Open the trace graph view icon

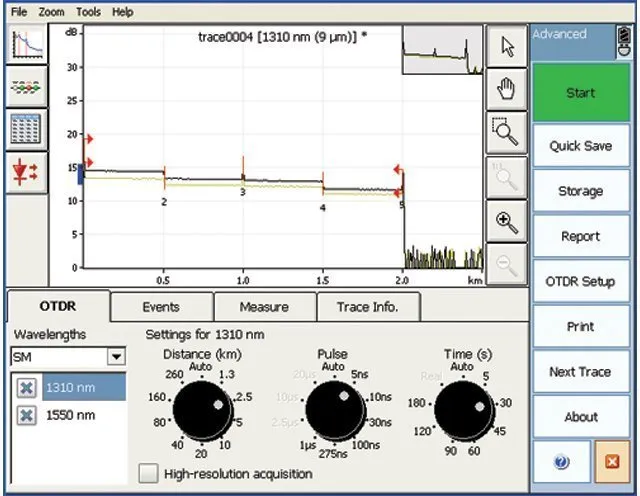[23, 45]
